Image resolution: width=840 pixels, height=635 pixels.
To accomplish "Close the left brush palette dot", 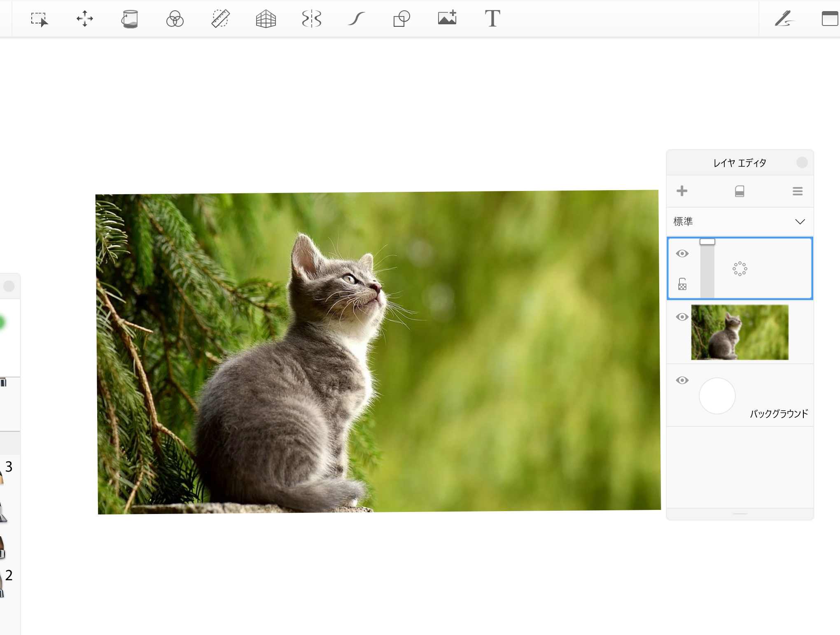I will 9,286.
